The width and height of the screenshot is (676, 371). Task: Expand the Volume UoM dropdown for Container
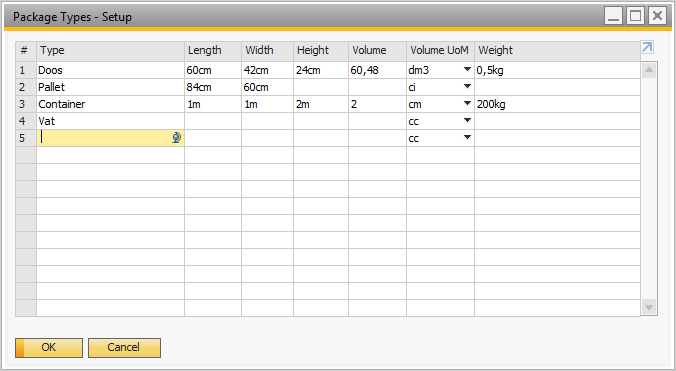pos(467,103)
